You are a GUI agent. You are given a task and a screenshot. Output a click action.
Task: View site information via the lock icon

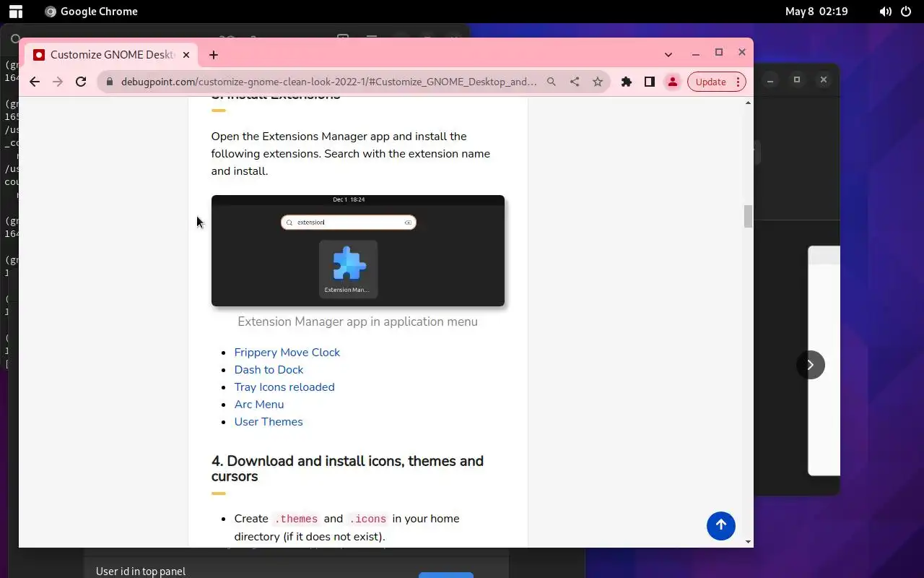[x=110, y=82]
